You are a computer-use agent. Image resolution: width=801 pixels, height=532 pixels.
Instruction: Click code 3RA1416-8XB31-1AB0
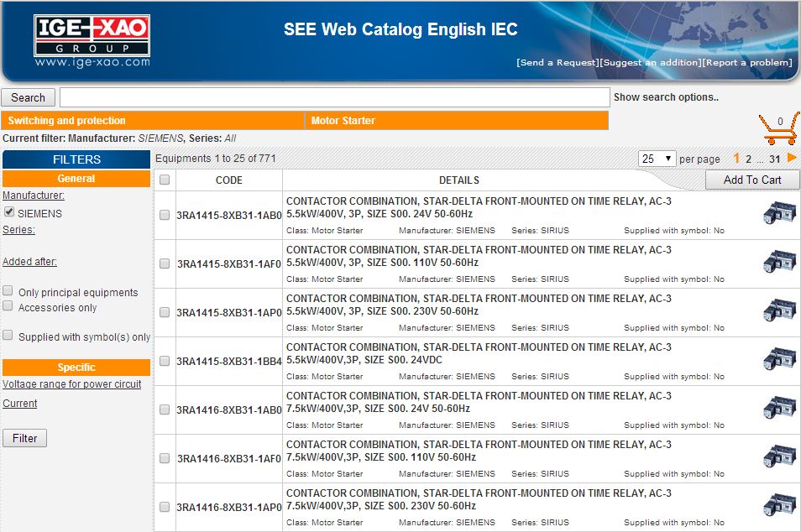229,410
